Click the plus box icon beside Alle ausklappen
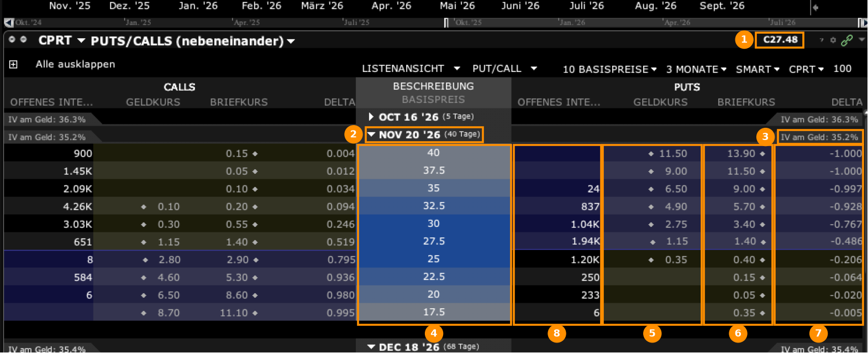Image resolution: width=868 pixels, height=353 pixels. 13,64
